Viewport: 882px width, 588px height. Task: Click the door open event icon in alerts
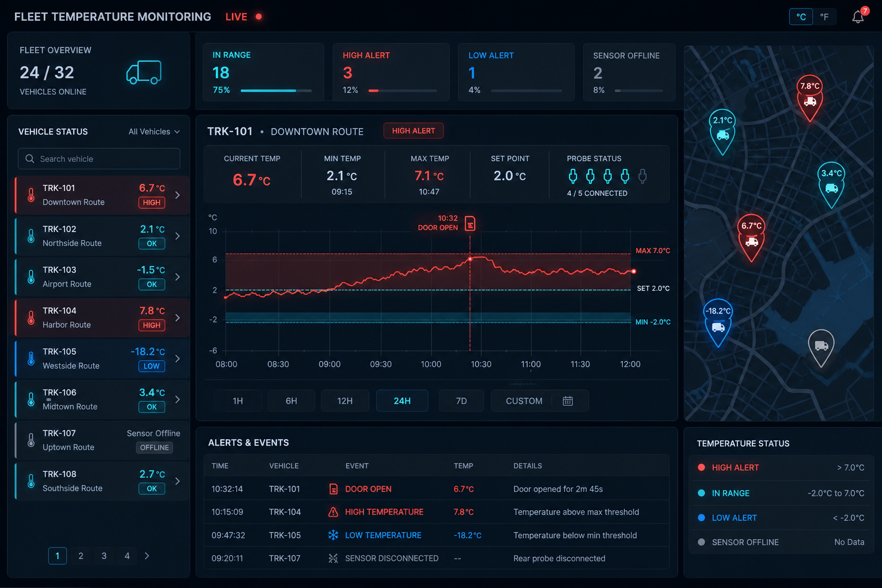coord(333,489)
